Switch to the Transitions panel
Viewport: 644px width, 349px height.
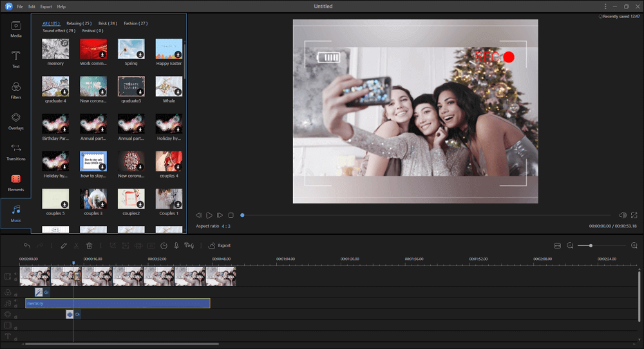click(x=16, y=152)
